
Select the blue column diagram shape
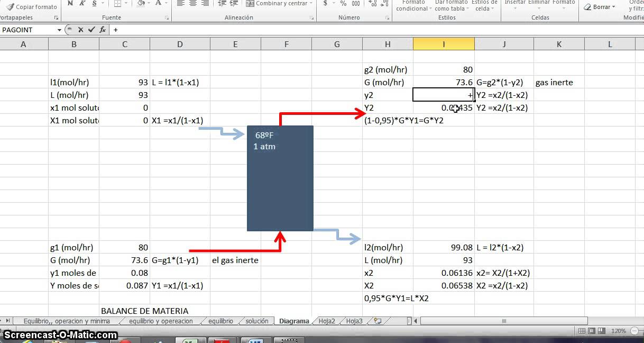[x=280, y=178]
